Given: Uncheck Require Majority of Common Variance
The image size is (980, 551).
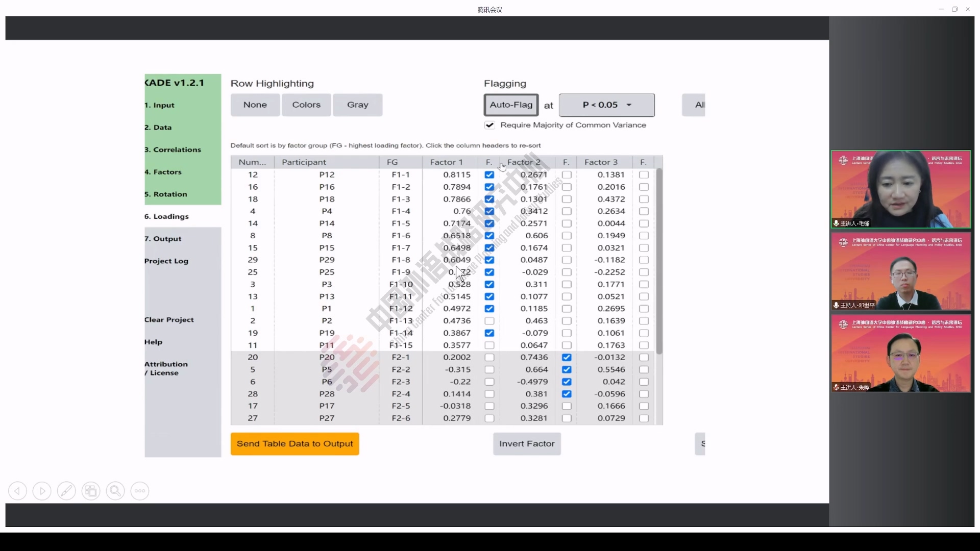Looking at the screenshot, I should pos(489,125).
